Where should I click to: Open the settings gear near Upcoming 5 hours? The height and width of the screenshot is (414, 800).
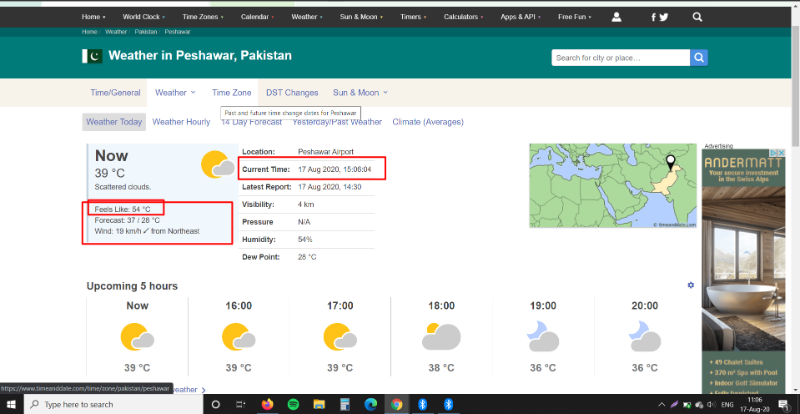point(690,286)
